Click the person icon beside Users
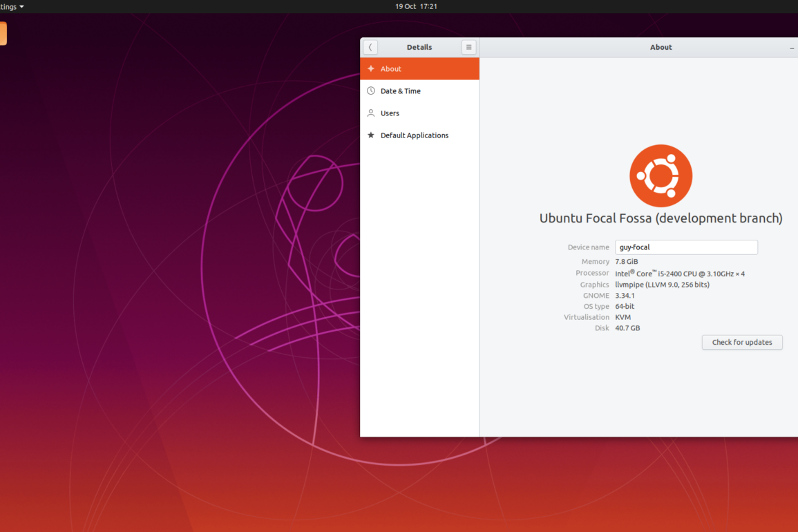The image size is (798, 532). 371,113
